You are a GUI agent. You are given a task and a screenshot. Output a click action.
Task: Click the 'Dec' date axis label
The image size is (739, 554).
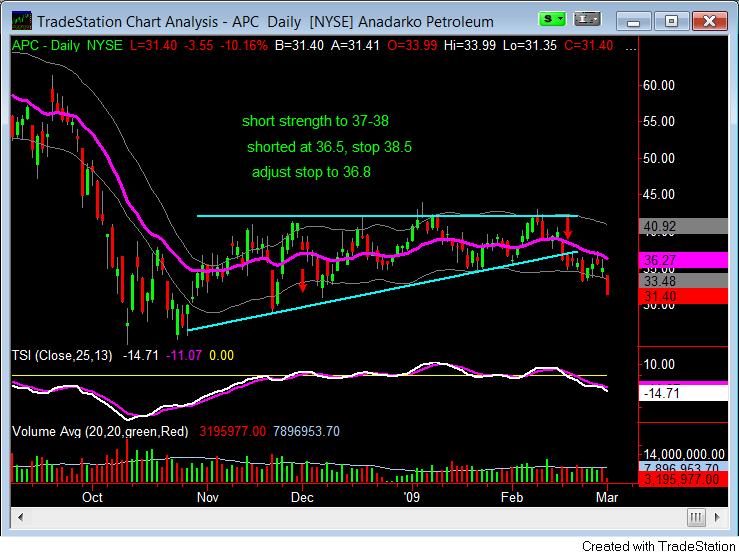302,497
